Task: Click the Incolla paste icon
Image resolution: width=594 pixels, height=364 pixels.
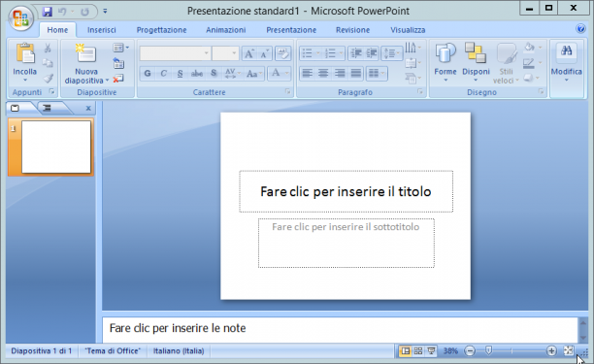Action: 25,53
